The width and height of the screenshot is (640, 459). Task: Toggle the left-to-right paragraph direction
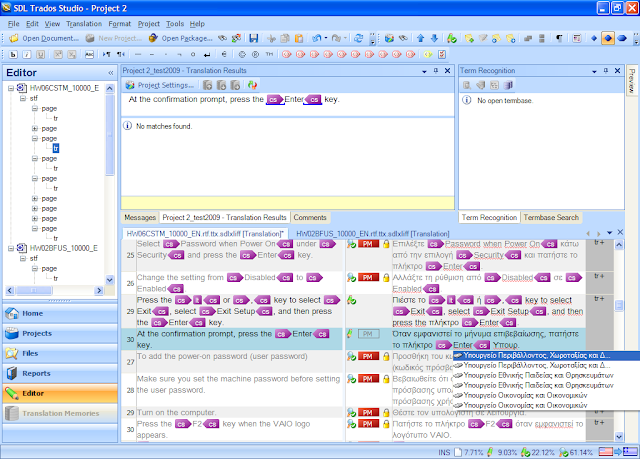click(x=107, y=54)
